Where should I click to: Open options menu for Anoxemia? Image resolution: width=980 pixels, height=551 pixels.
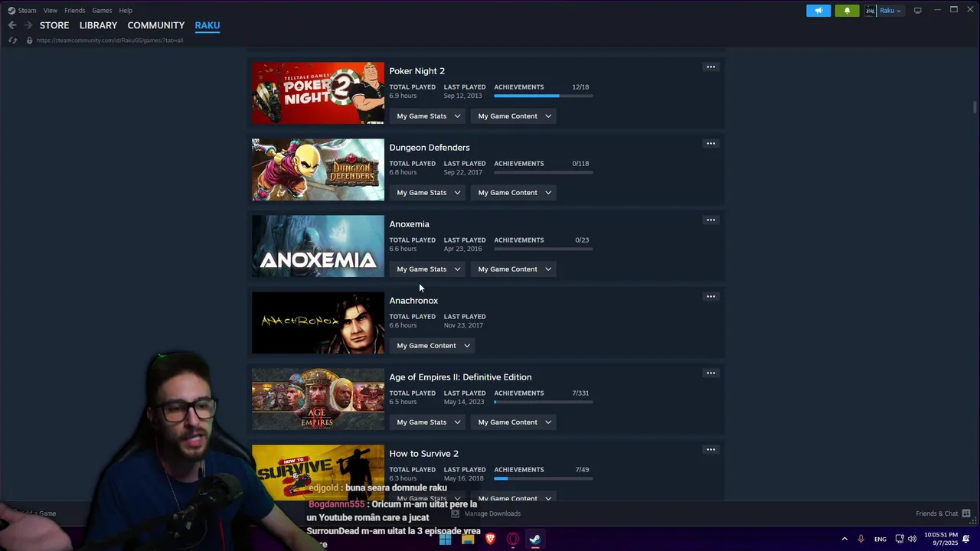point(710,220)
